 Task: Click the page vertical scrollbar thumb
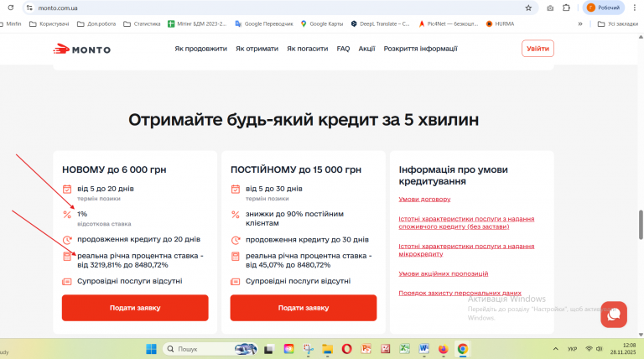tap(641, 225)
